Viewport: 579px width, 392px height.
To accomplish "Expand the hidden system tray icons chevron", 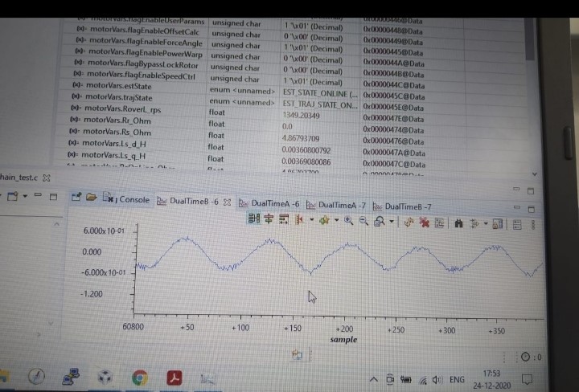I will coord(374,379).
